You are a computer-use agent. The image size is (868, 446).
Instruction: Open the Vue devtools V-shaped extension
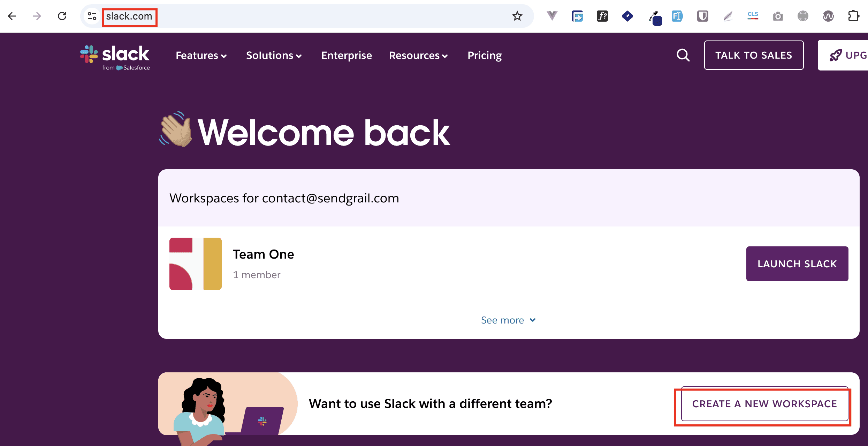(552, 16)
